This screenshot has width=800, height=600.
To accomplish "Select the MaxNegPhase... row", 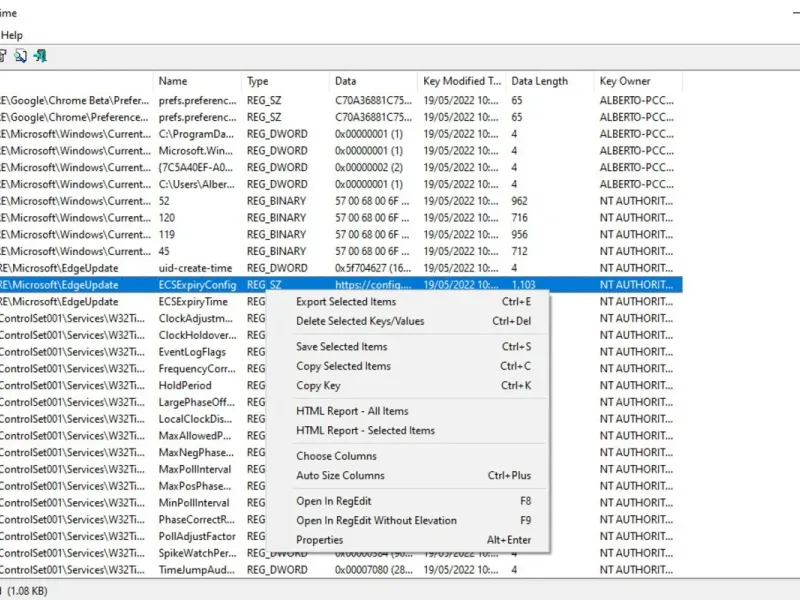I will (x=341, y=453).
